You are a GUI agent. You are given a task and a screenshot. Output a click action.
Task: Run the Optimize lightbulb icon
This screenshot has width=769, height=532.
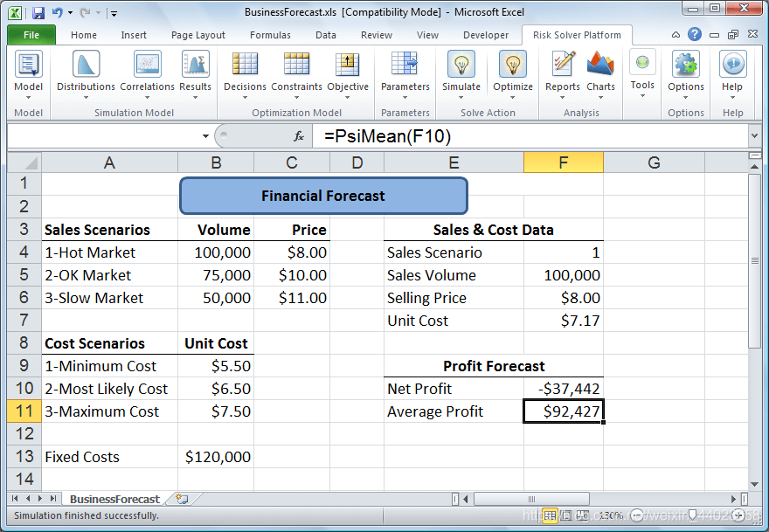(512, 64)
